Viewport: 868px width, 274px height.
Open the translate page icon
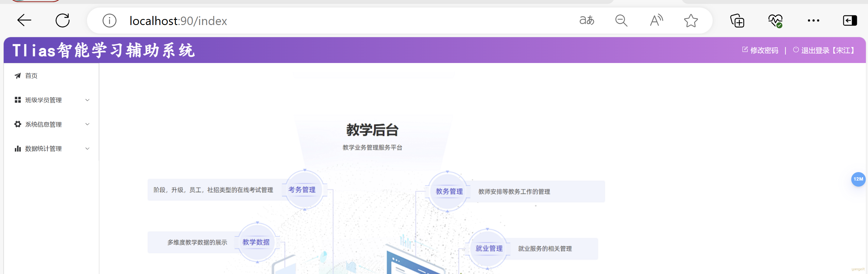click(x=587, y=20)
